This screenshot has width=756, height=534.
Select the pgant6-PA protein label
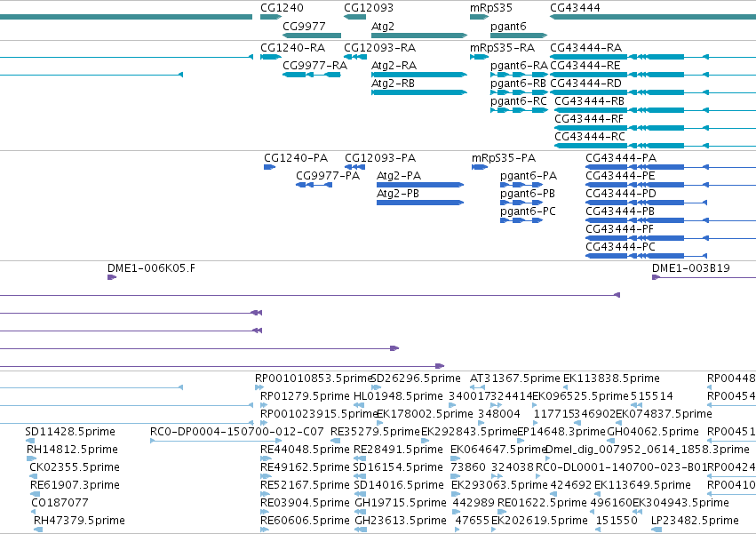(x=529, y=176)
